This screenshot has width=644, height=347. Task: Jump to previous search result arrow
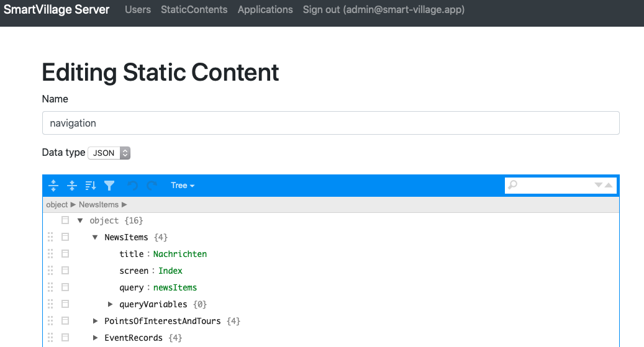point(609,185)
